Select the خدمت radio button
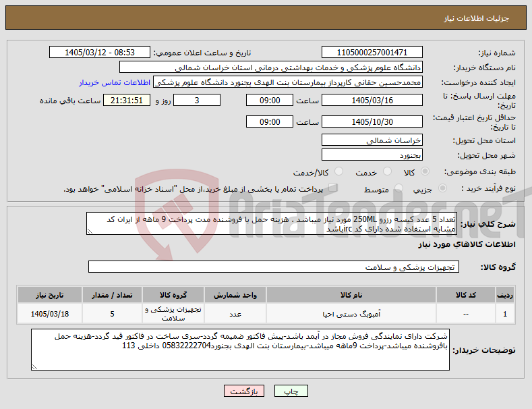 coord(387,171)
